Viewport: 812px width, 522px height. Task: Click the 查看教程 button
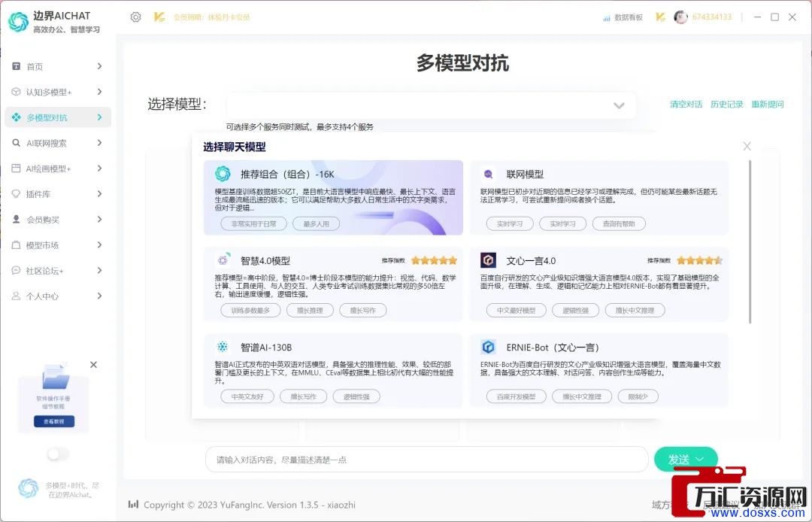pos(54,421)
